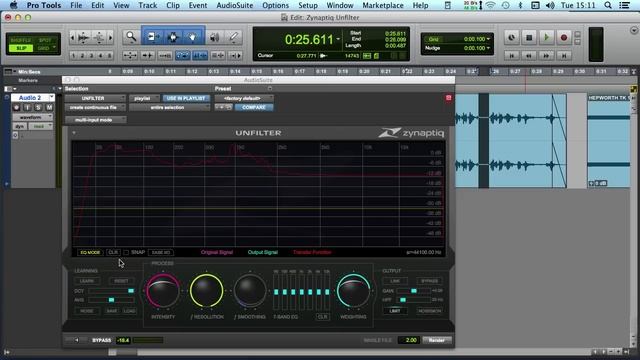Record-enable the Audio 2 track
This screenshot has width=640, height=360.
coord(16,107)
